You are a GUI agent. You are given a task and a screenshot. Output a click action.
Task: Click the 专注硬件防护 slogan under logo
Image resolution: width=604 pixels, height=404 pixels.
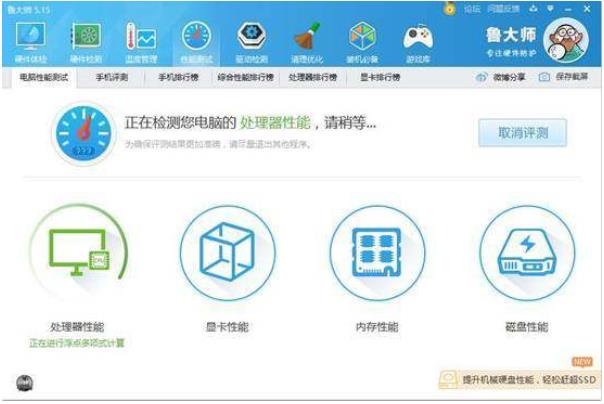tap(511, 53)
